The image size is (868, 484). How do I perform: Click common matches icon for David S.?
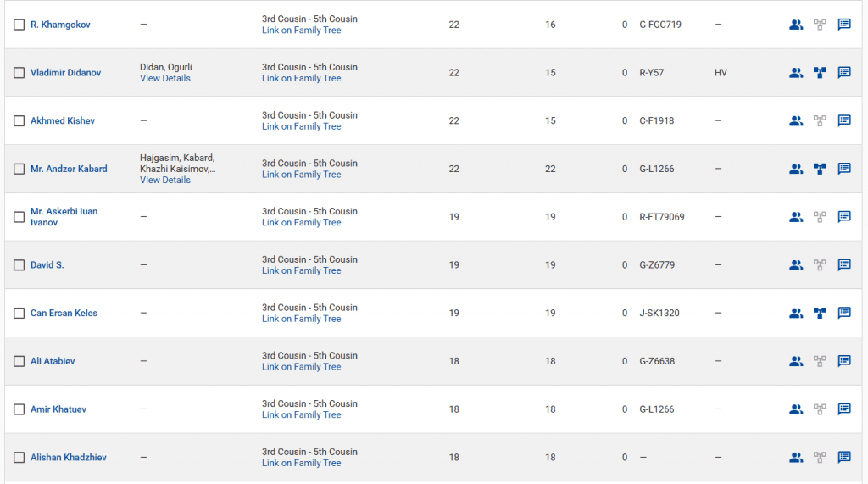tap(795, 265)
